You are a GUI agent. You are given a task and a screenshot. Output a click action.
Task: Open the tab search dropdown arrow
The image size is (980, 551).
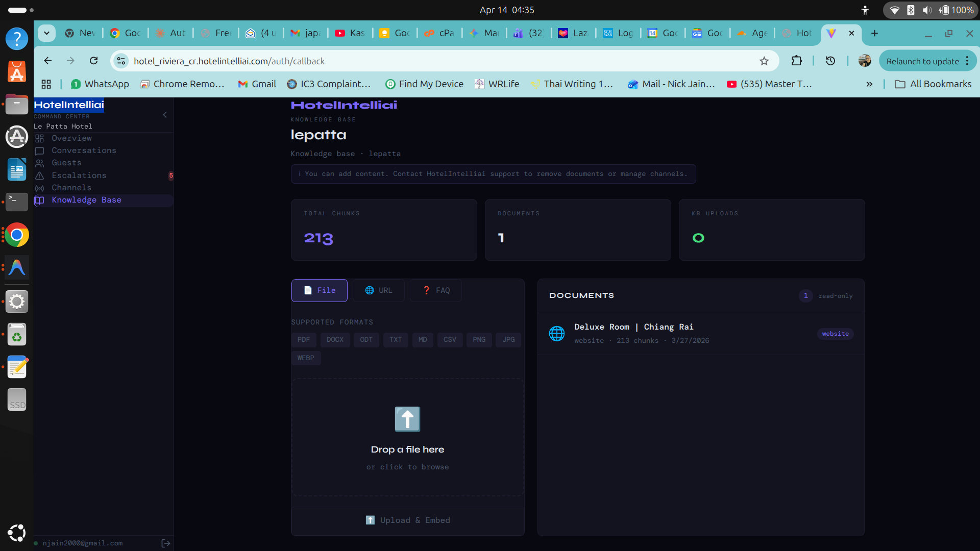click(46, 33)
